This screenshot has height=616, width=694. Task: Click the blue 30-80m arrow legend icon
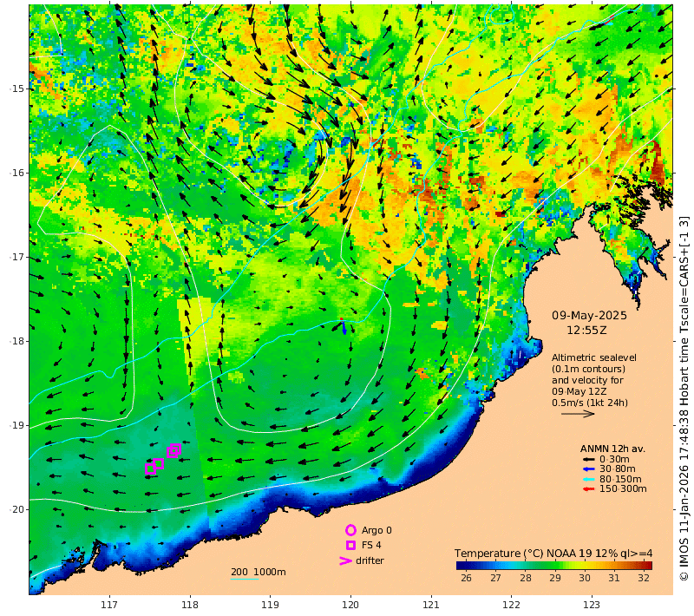tap(589, 469)
